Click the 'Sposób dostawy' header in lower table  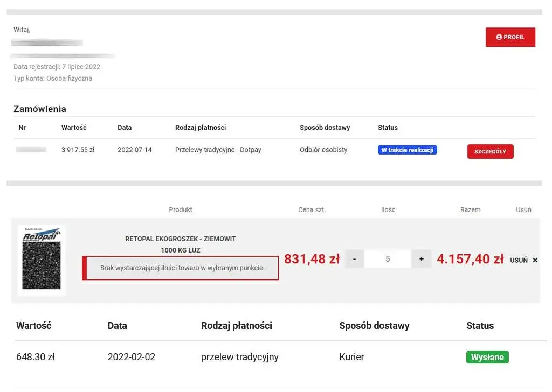click(374, 326)
